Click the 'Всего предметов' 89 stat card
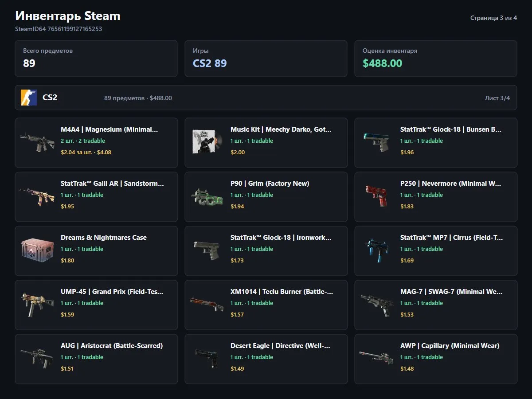This screenshot has width=532, height=399. pos(96,59)
